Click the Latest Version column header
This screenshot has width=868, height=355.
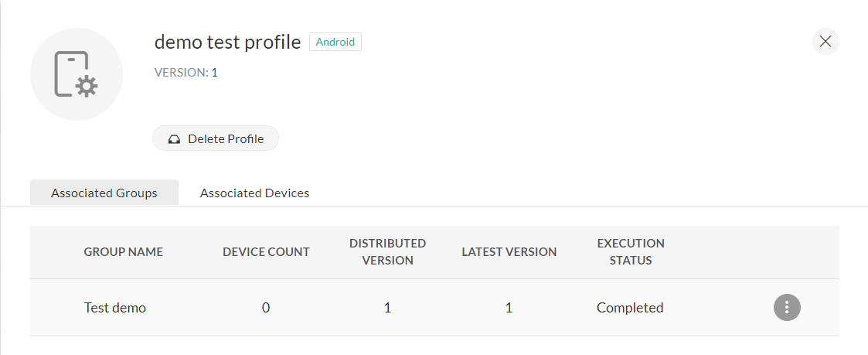coord(509,251)
